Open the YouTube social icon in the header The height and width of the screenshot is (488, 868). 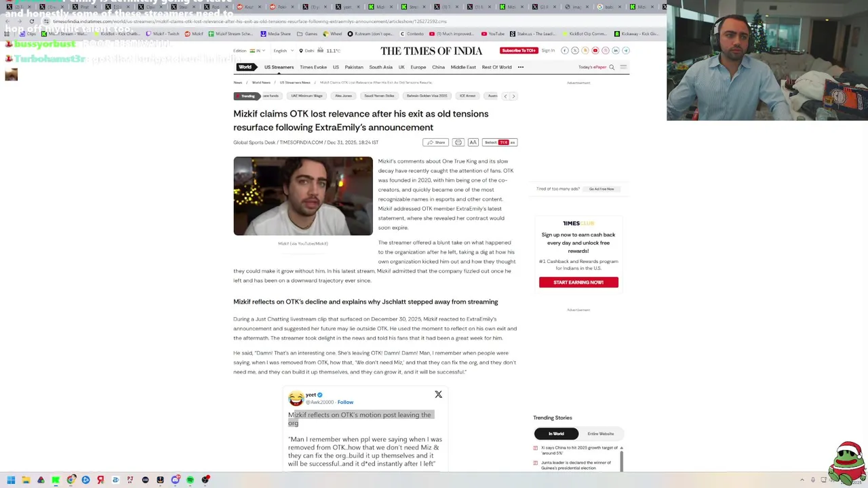tap(595, 51)
